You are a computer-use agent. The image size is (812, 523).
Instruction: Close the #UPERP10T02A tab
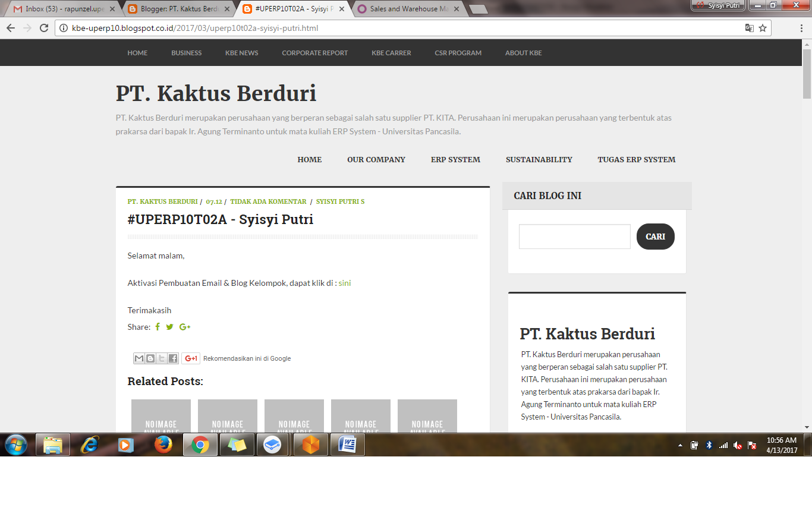(x=342, y=9)
